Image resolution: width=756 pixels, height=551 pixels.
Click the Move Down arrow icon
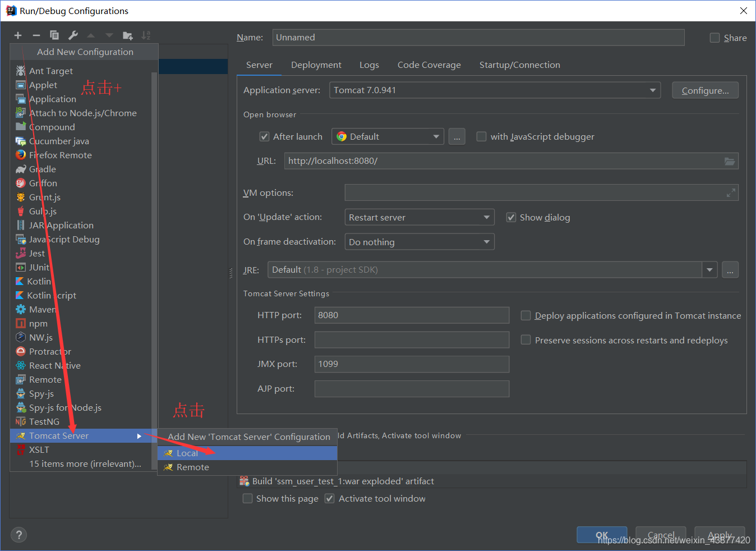[x=109, y=35]
